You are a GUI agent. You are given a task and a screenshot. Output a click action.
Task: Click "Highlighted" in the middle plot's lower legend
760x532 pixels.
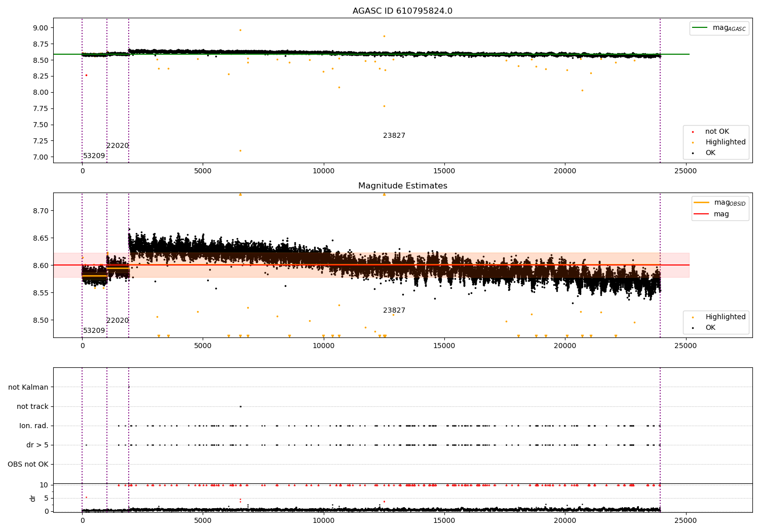tap(725, 317)
